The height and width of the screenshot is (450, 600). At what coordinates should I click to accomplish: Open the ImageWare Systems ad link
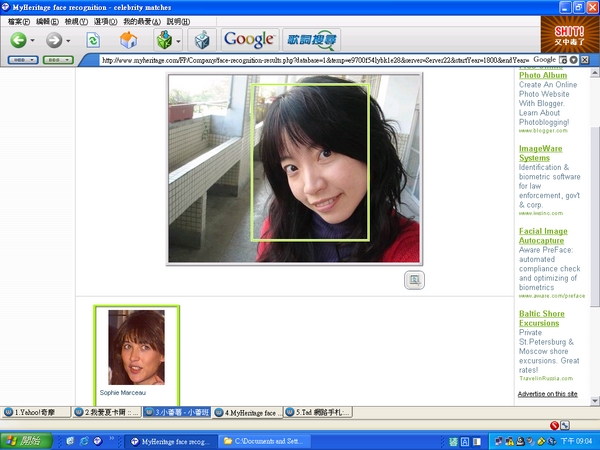(x=540, y=153)
